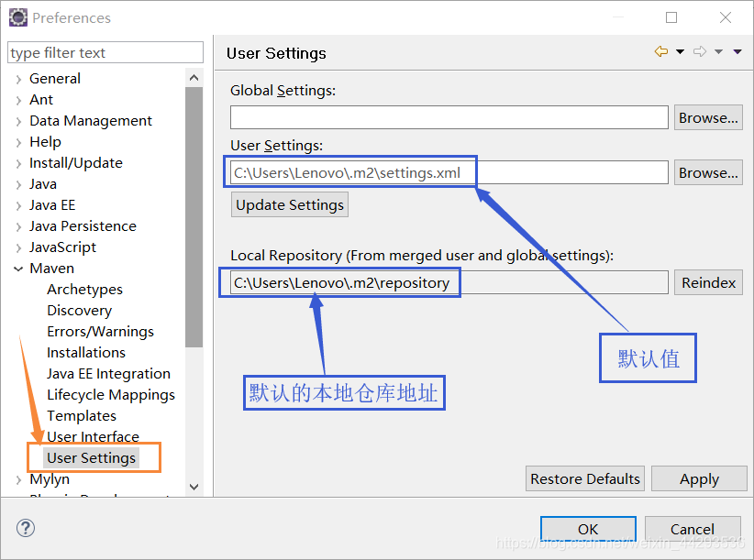Screen dimensions: 754x560
Task: Click the tree vertical scrollbar thumb
Action: coord(194,216)
